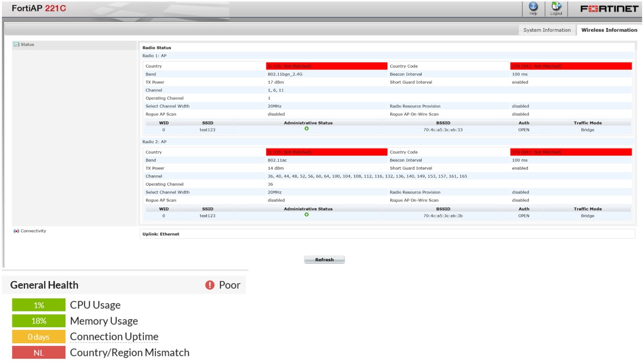Image resolution: width=644 pixels, height=363 pixels.
Task: Click Radio 1 red Country value cell
Action: 326,66
